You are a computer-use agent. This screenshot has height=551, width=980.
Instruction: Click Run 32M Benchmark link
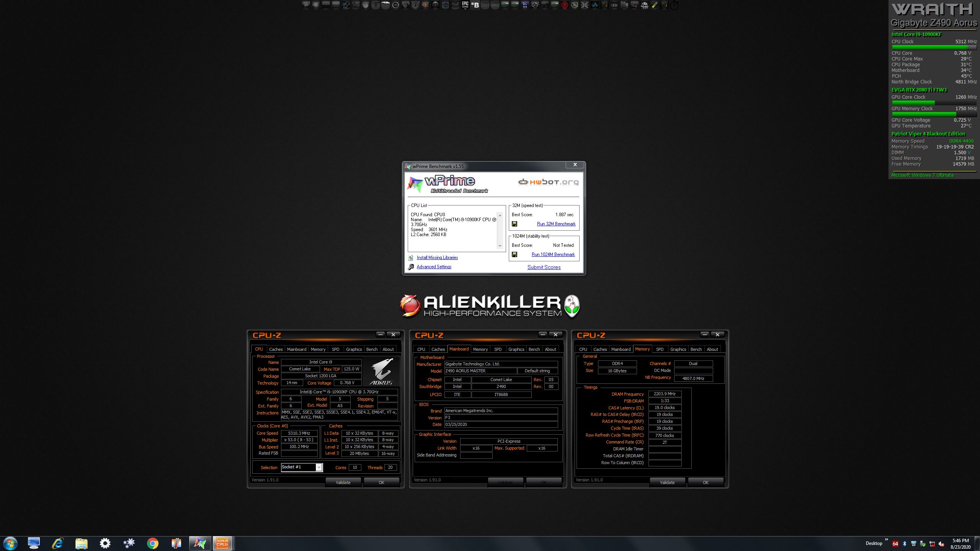(x=556, y=224)
